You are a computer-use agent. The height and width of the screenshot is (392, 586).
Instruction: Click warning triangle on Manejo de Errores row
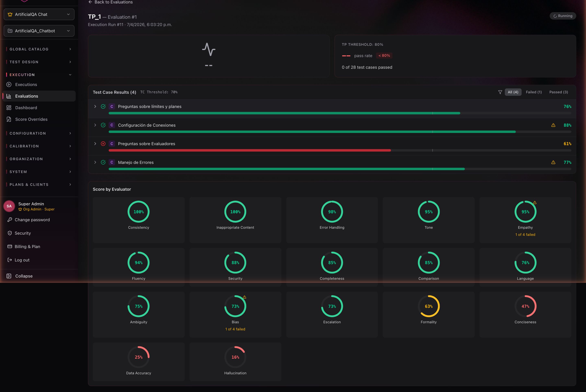[x=553, y=162]
